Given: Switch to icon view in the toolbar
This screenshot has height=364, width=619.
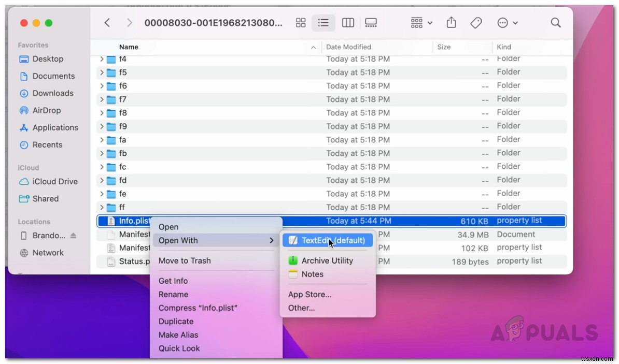Looking at the screenshot, I should (301, 23).
